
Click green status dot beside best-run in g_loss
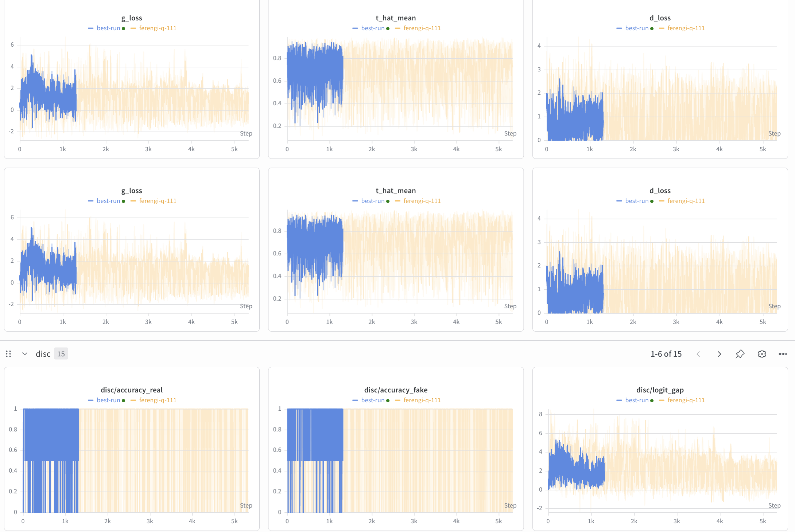point(124,28)
